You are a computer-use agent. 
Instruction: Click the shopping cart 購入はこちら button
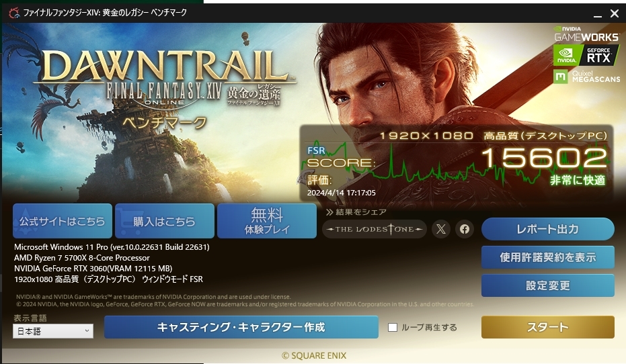coord(165,221)
